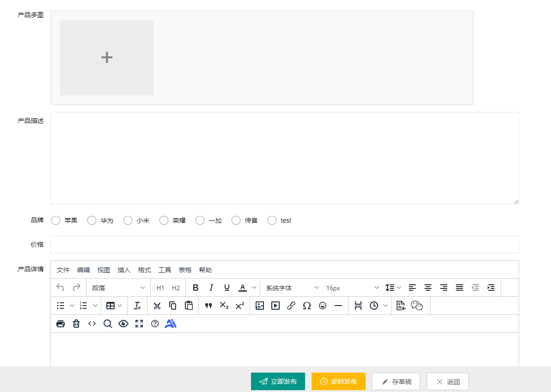The height and width of the screenshot is (392, 551).
Task: Paste from clipboard icon
Action: 189,306
